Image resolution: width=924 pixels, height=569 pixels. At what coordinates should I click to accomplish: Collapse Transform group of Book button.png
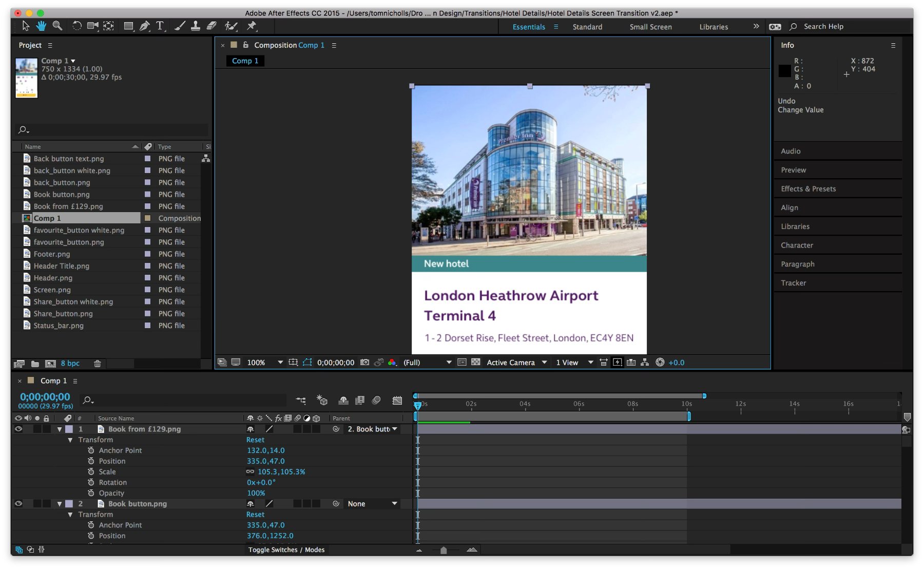(x=70, y=515)
